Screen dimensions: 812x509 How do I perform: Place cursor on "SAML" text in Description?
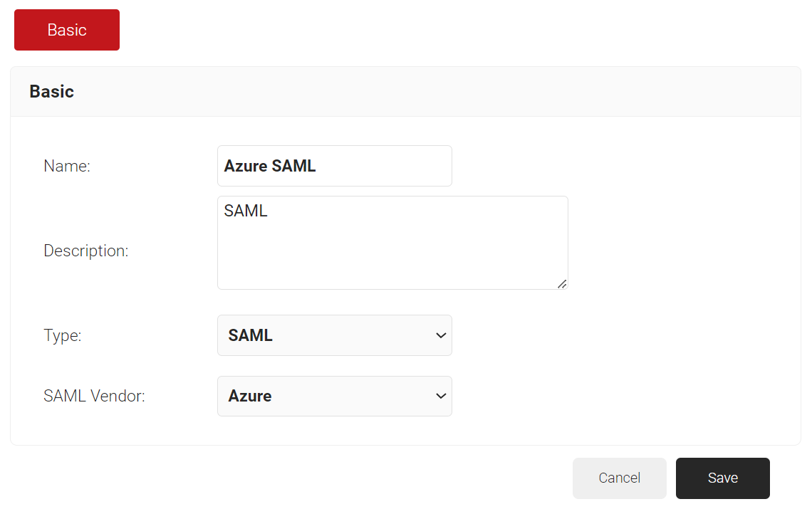[246, 211]
